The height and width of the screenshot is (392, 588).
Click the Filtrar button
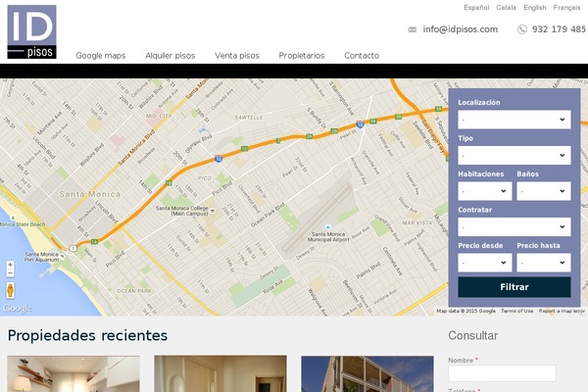pyautogui.click(x=514, y=287)
